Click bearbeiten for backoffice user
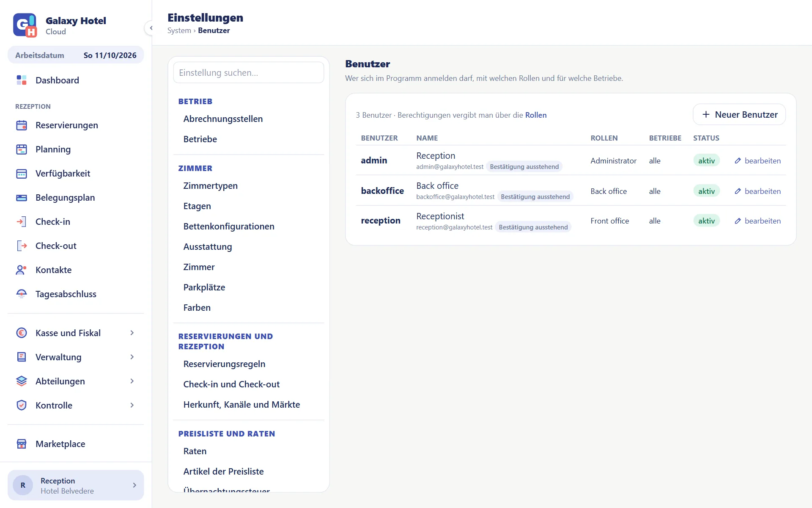This screenshot has width=812, height=508. point(758,191)
